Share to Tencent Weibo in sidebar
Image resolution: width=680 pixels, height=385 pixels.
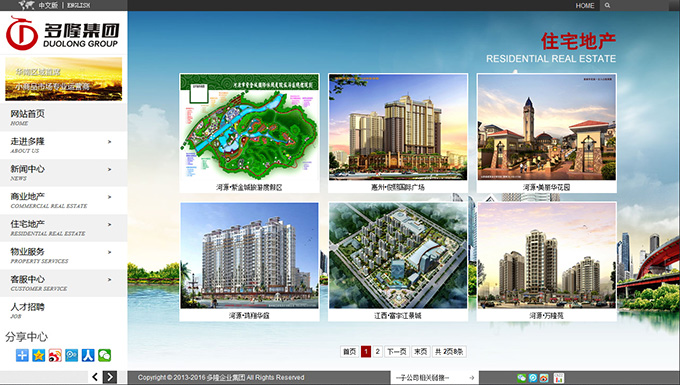[72, 355]
